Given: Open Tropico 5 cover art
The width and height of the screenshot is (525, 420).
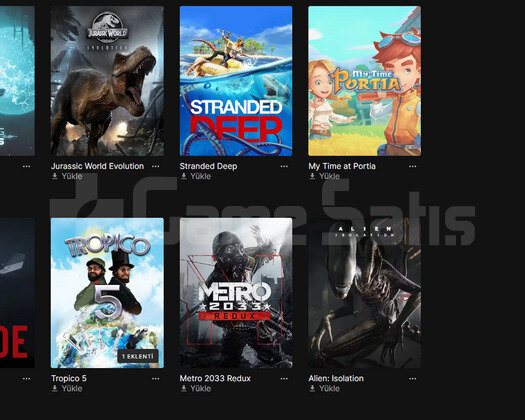Looking at the screenshot, I should [107, 293].
